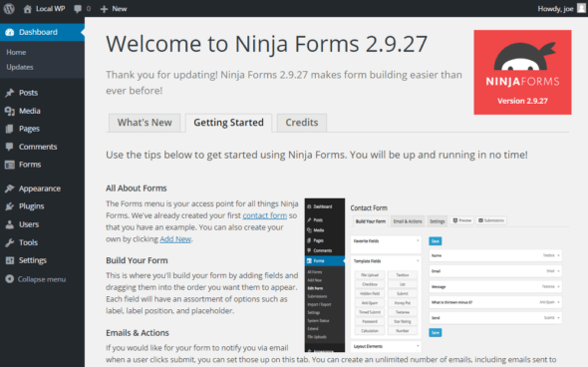Viewport: 588px width, 367px height.
Task: Click the Media icon in sidebar
Action: 10,111
